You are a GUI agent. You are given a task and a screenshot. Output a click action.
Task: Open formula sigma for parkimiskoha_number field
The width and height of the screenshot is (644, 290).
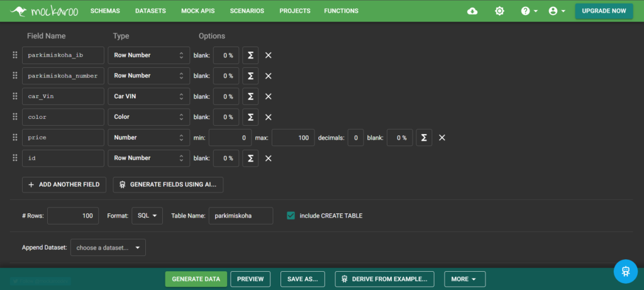(x=250, y=76)
